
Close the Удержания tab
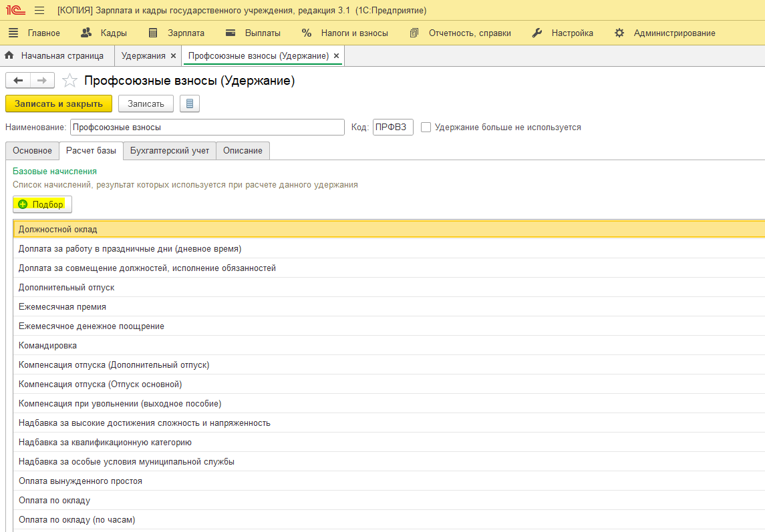(x=173, y=56)
